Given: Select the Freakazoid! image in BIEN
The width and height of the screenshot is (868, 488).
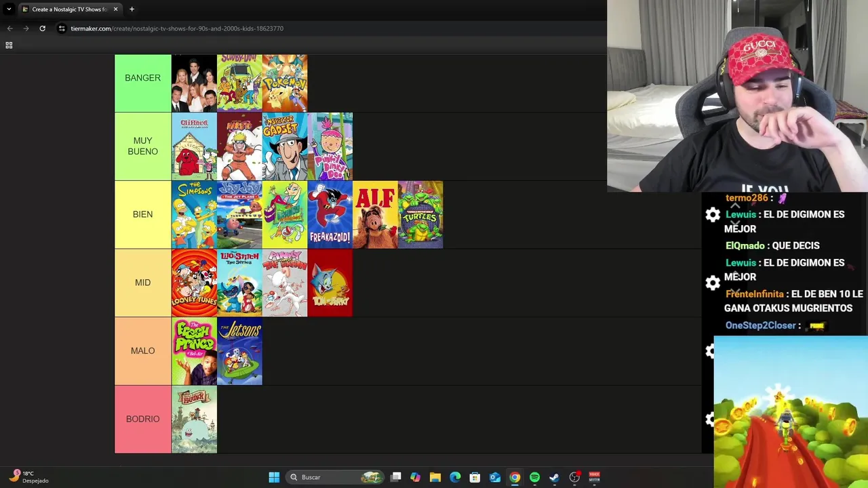Looking at the screenshot, I should [330, 214].
